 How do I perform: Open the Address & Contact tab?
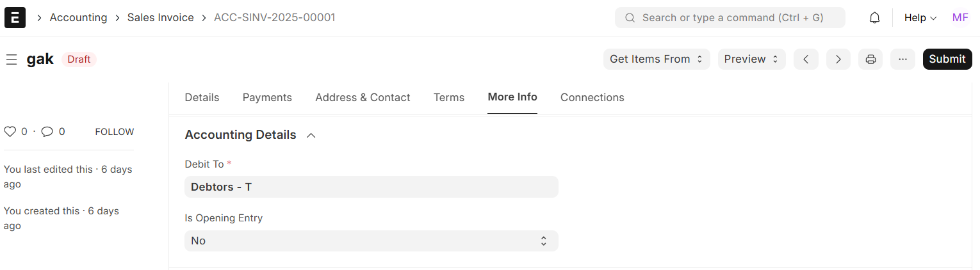pyautogui.click(x=363, y=98)
